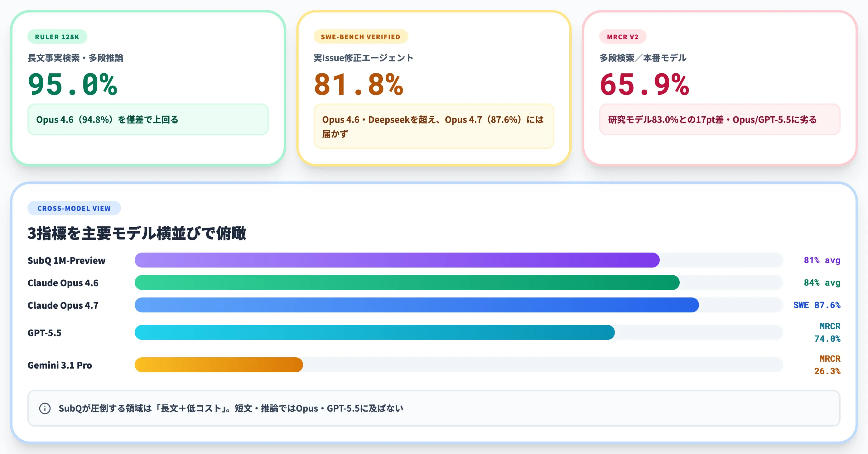Click the '長文事実検索・多段推論' subtitle

coord(75,58)
